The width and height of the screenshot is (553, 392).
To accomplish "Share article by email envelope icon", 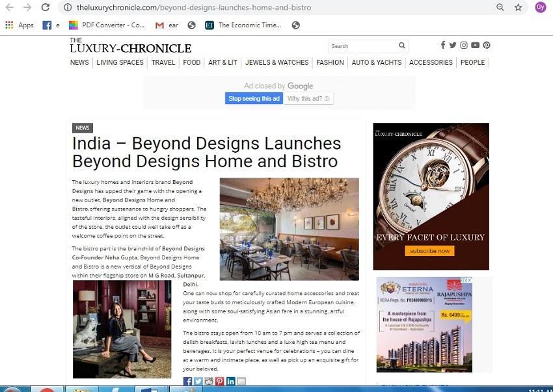I will click(x=241, y=381).
